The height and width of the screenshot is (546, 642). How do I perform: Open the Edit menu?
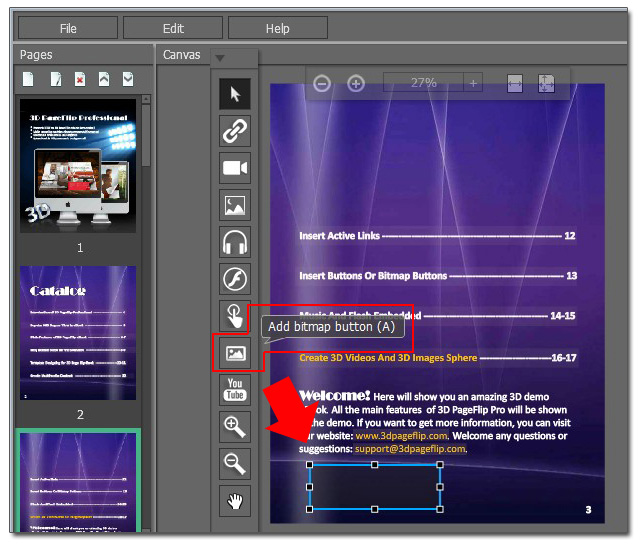click(173, 28)
